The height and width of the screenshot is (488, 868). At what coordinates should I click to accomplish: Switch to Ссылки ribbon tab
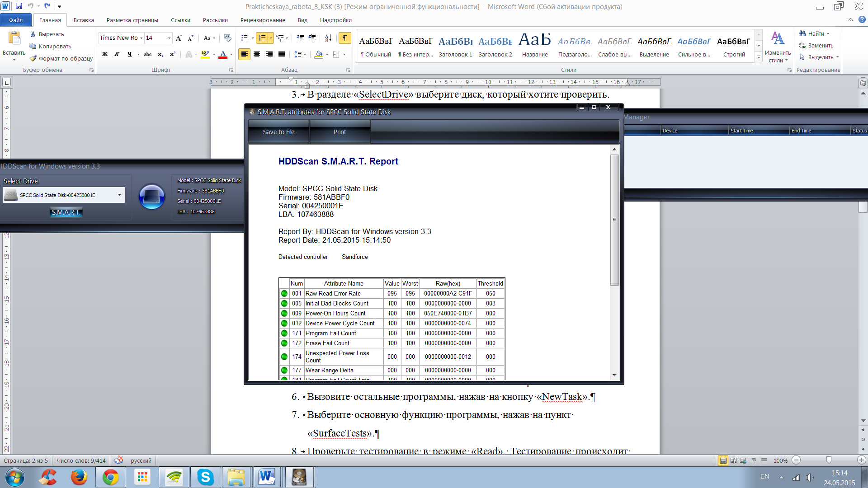[180, 20]
